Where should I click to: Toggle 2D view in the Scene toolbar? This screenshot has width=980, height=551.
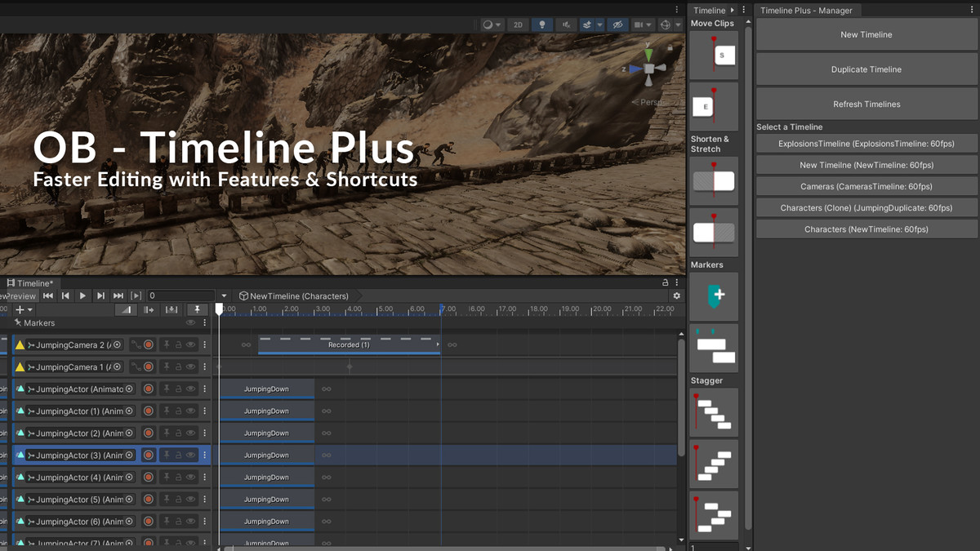click(x=518, y=24)
